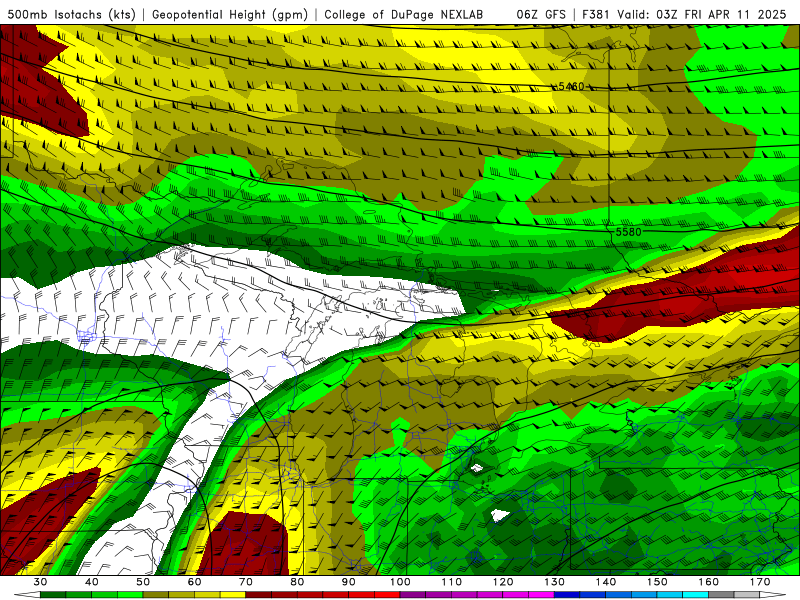Screen dimensions: 800x600
Task: Click the 100 knot legend label
Action: pyautogui.click(x=400, y=582)
